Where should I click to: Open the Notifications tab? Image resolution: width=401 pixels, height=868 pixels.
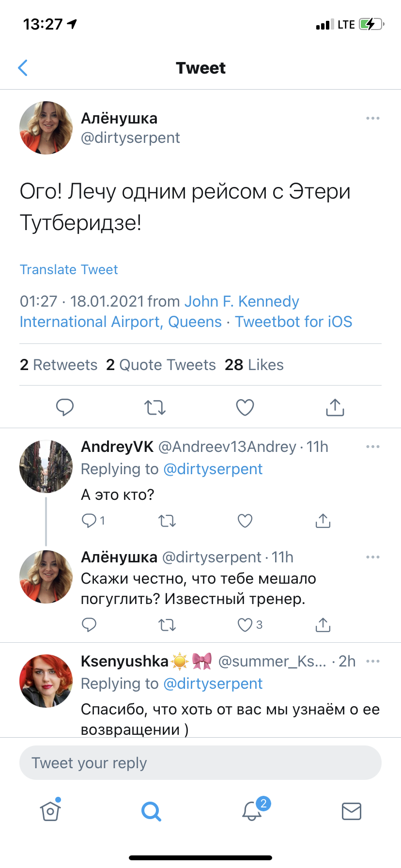[252, 811]
